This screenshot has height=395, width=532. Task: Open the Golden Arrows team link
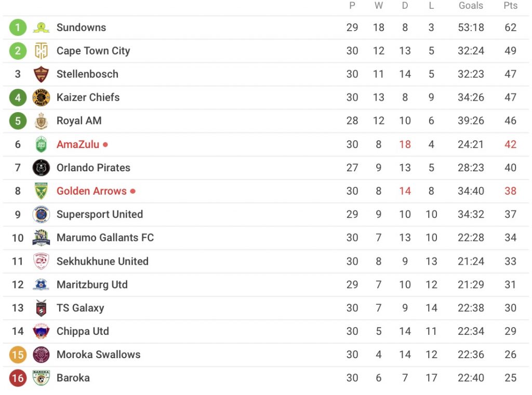(x=91, y=191)
